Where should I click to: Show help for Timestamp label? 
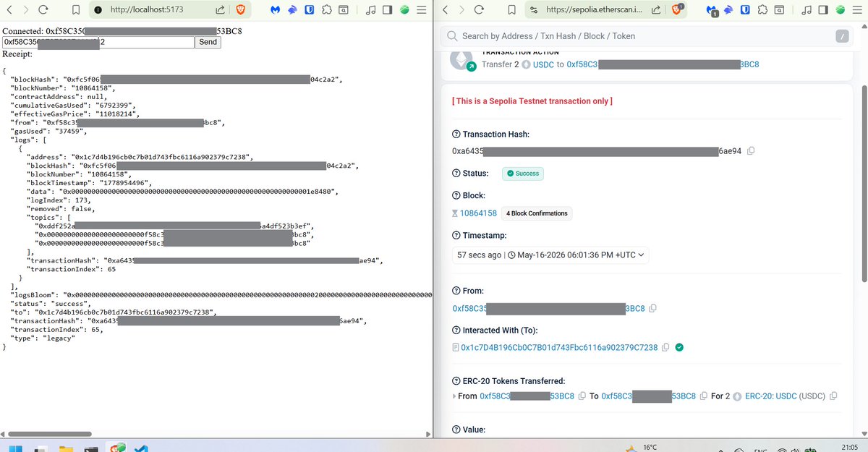456,236
